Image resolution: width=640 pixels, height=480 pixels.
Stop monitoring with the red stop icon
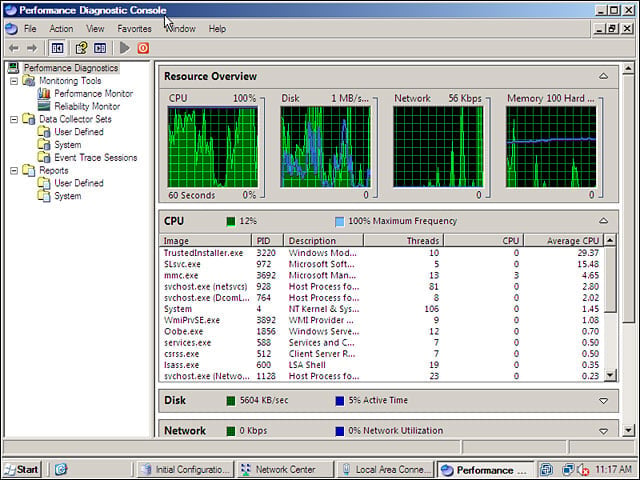tap(143, 48)
